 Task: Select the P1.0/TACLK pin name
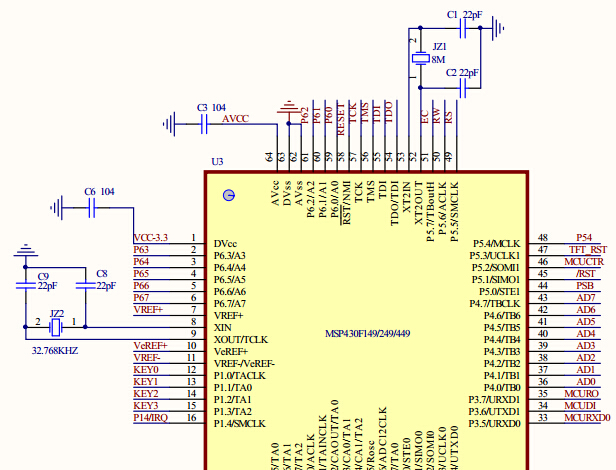pos(240,376)
